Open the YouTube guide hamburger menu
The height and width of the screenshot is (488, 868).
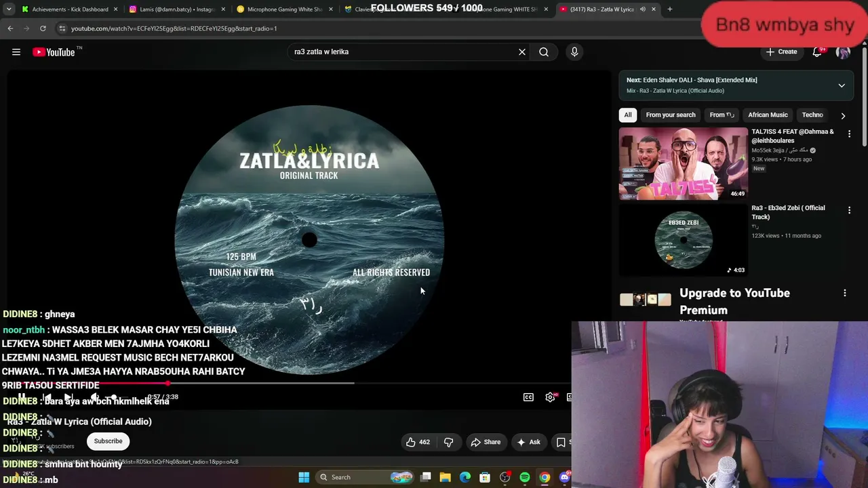(x=16, y=52)
